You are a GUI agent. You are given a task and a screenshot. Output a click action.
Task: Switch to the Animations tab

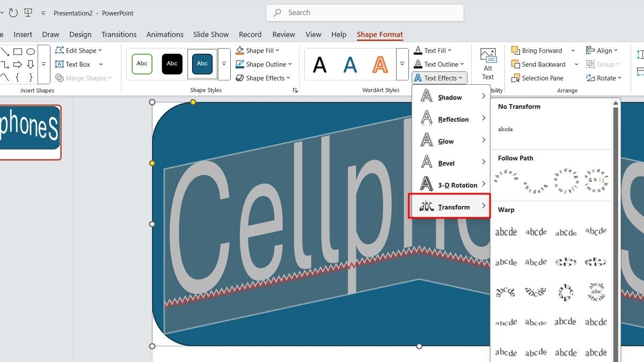[x=165, y=34]
